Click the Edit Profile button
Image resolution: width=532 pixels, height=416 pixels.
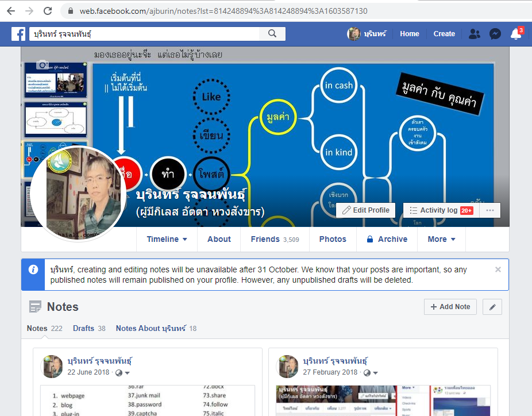[365, 210]
